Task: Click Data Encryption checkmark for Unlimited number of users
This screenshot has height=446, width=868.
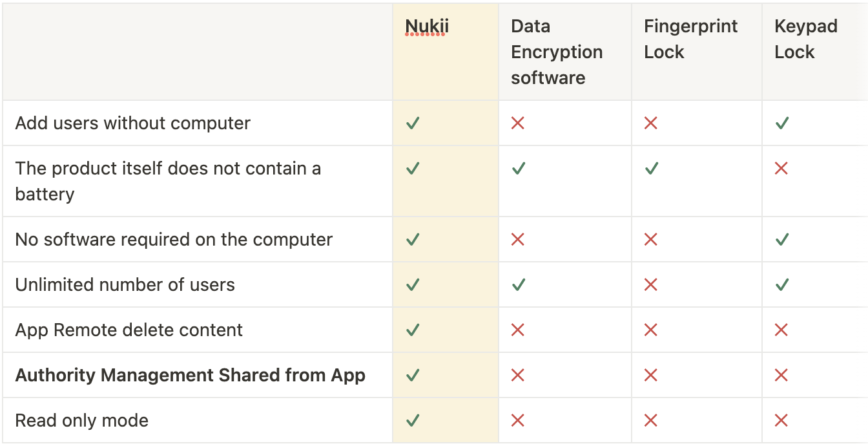Action: [519, 284]
